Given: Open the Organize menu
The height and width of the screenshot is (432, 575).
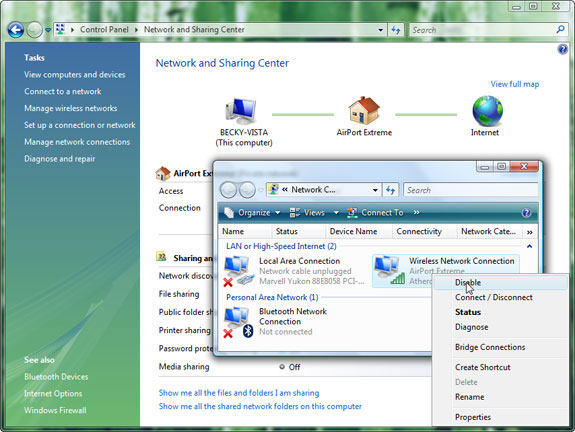Looking at the screenshot, I should [252, 213].
